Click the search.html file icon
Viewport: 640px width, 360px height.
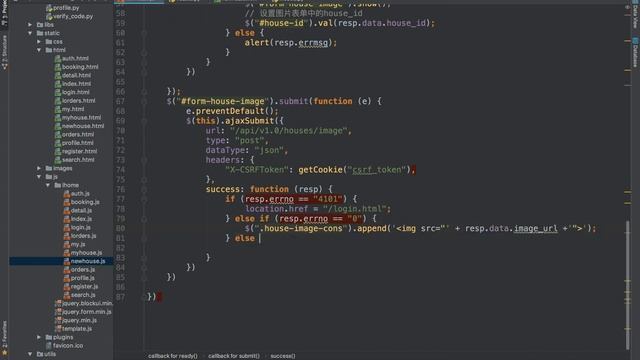tap(58, 160)
